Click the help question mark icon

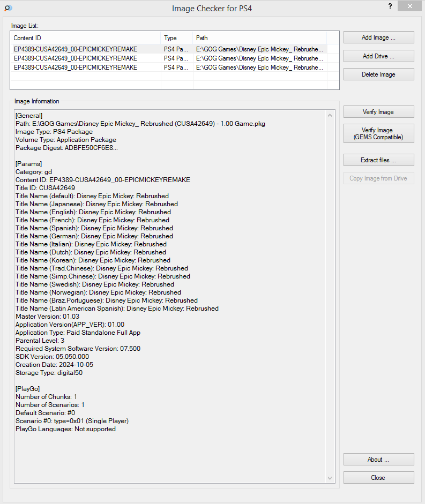tap(390, 6)
